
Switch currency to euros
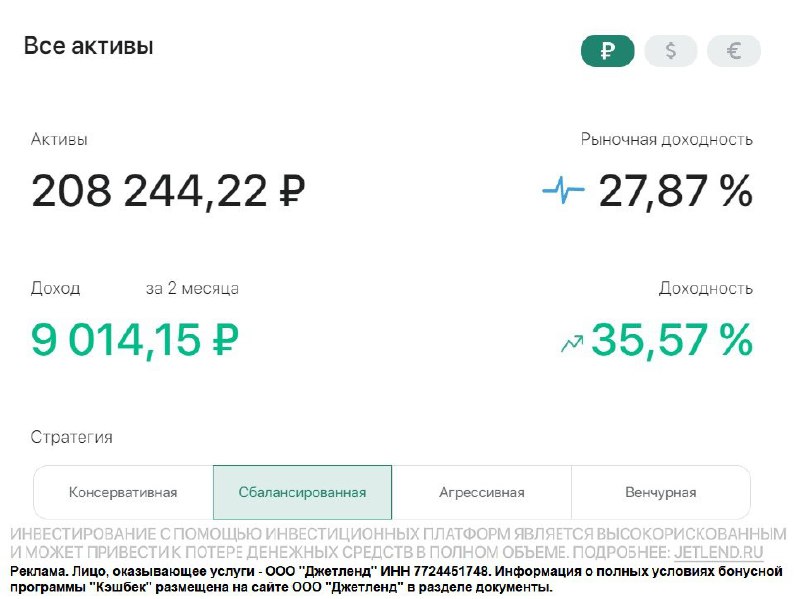point(734,51)
